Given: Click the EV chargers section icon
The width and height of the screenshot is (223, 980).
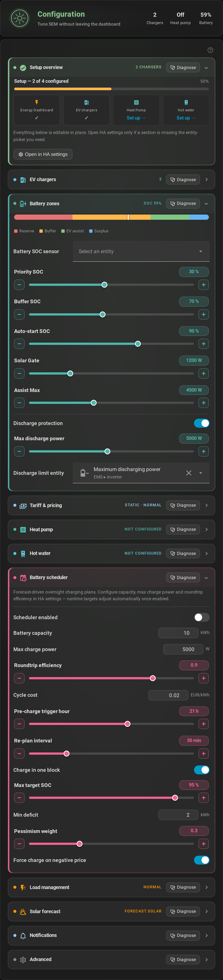Looking at the screenshot, I should [x=23, y=179].
